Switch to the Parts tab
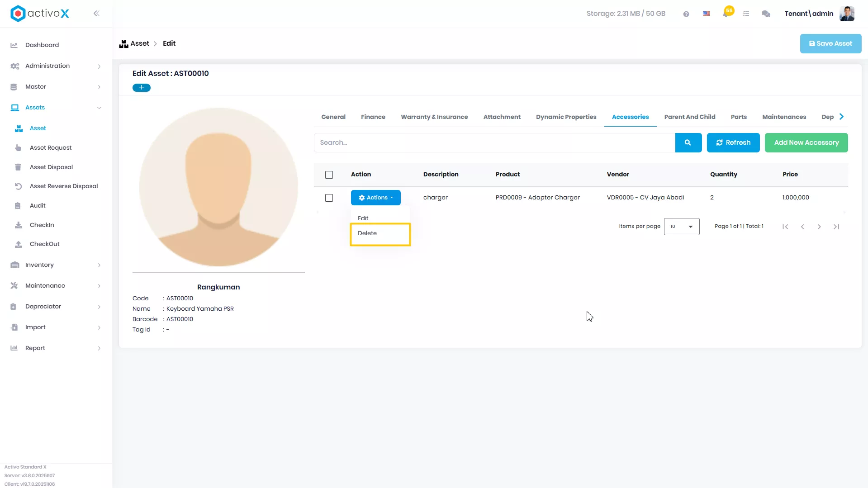The width and height of the screenshot is (868, 488). [x=739, y=117]
